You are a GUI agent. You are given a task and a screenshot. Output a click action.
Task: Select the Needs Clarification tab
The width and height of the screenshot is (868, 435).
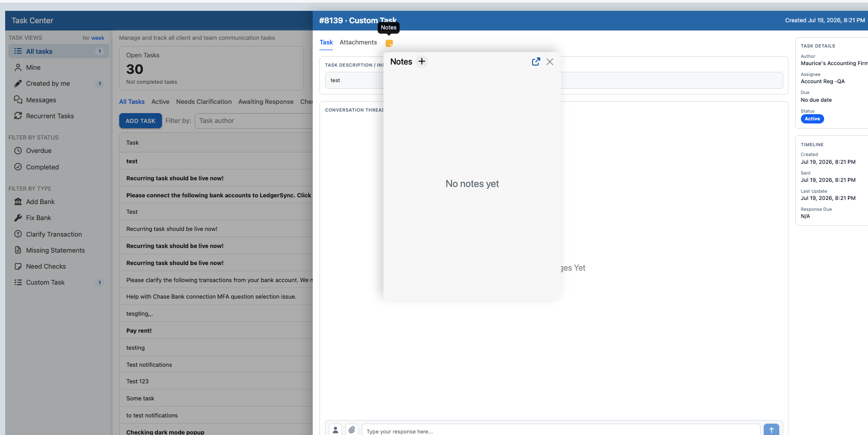[204, 102]
